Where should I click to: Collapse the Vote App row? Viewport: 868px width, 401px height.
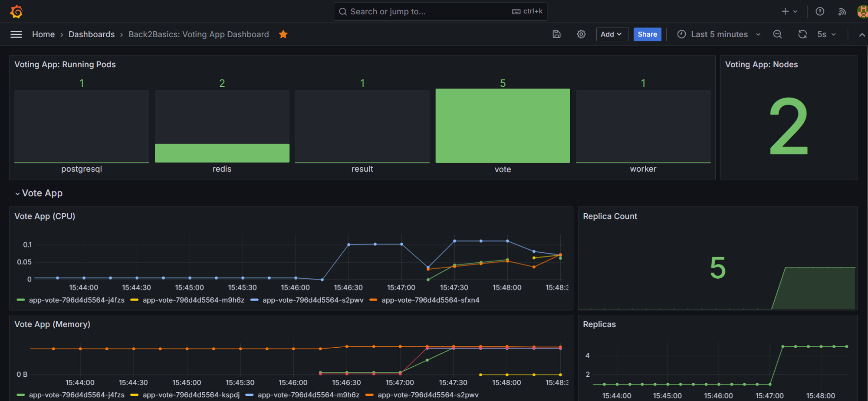click(38, 193)
